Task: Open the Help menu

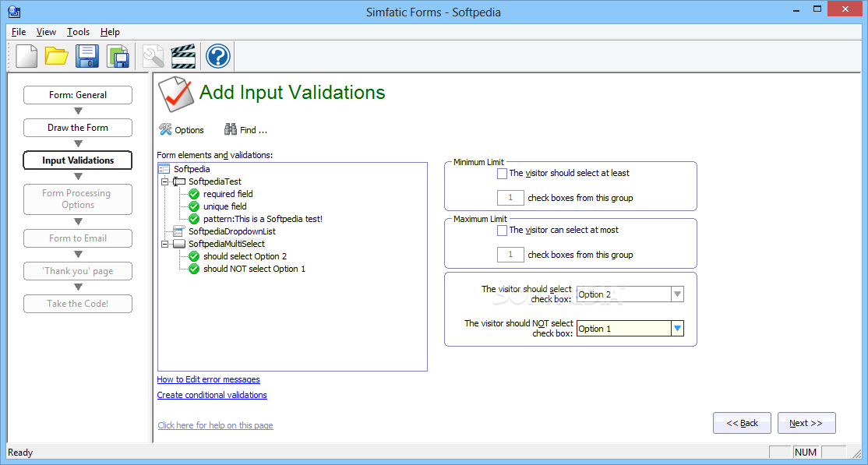Action: coord(110,32)
